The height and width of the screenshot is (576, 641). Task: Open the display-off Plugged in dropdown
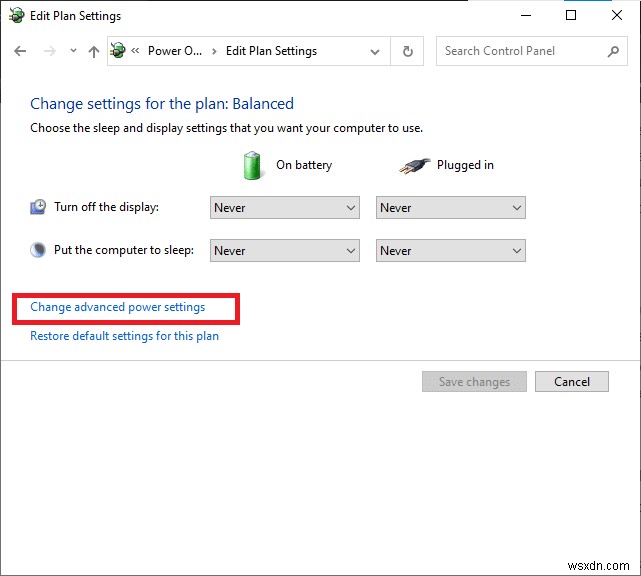pyautogui.click(x=451, y=208)
